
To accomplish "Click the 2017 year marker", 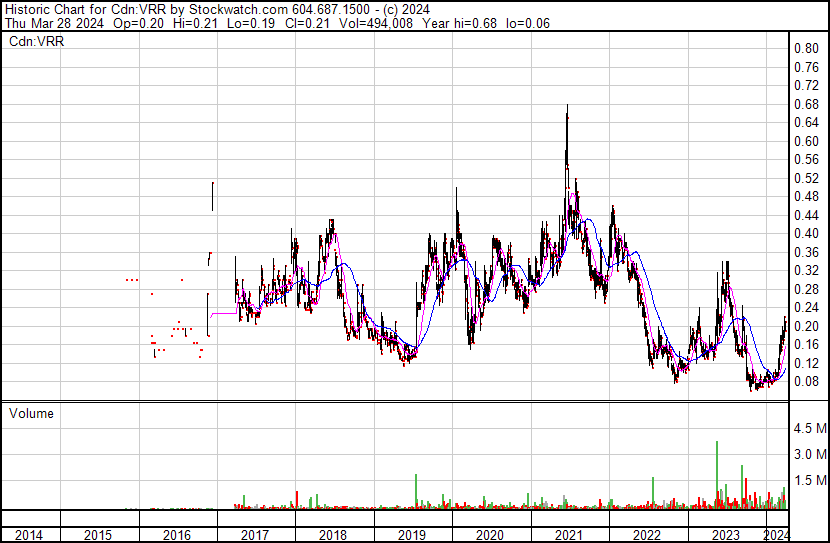I will 254,535.
